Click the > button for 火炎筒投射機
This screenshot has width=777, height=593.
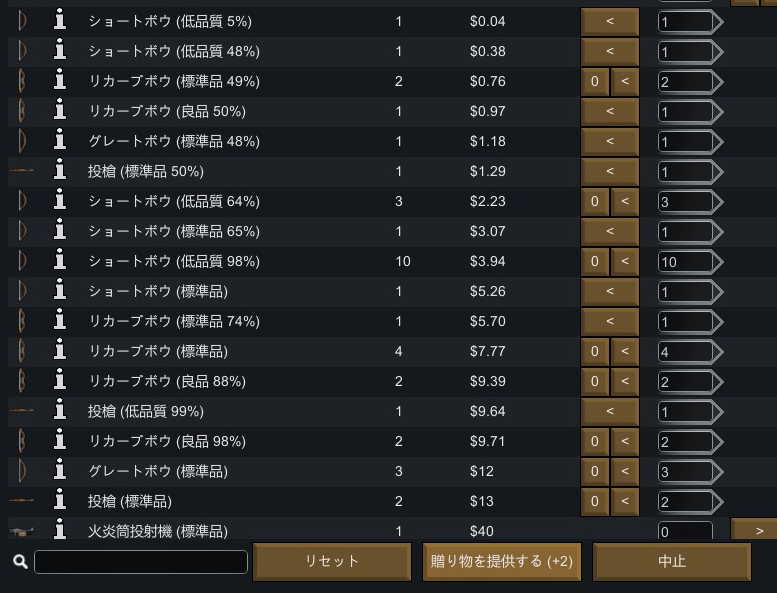pyautogui.click(x=754, y=530)
